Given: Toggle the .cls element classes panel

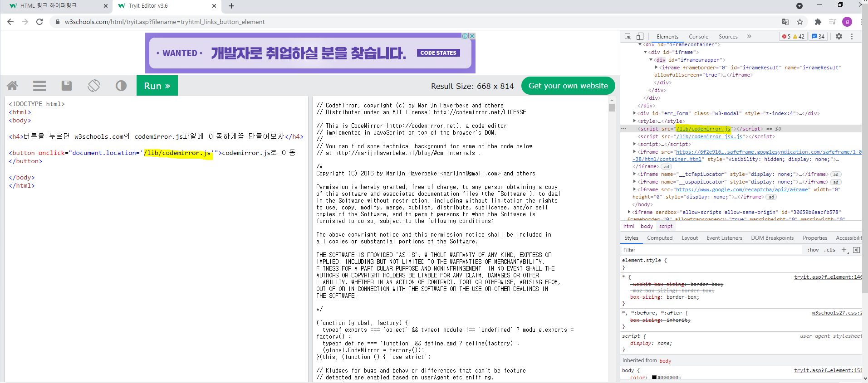Looking at the screenshot, I should 830,250.
